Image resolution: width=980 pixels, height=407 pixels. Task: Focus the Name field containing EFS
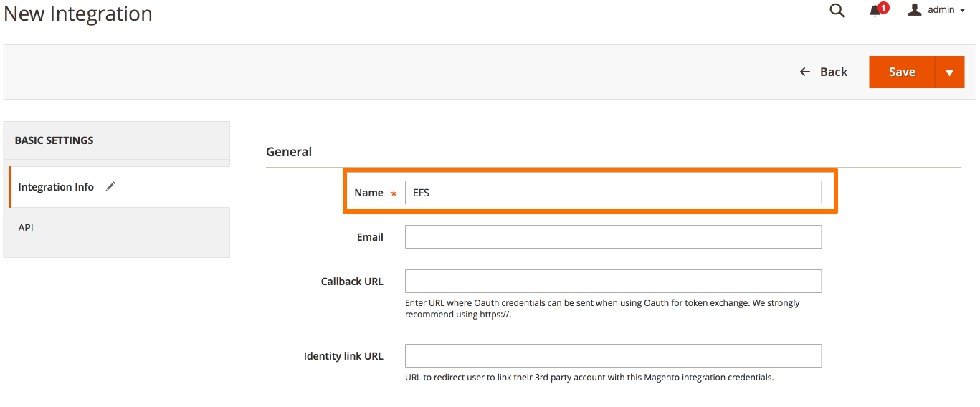coord(613,192)
